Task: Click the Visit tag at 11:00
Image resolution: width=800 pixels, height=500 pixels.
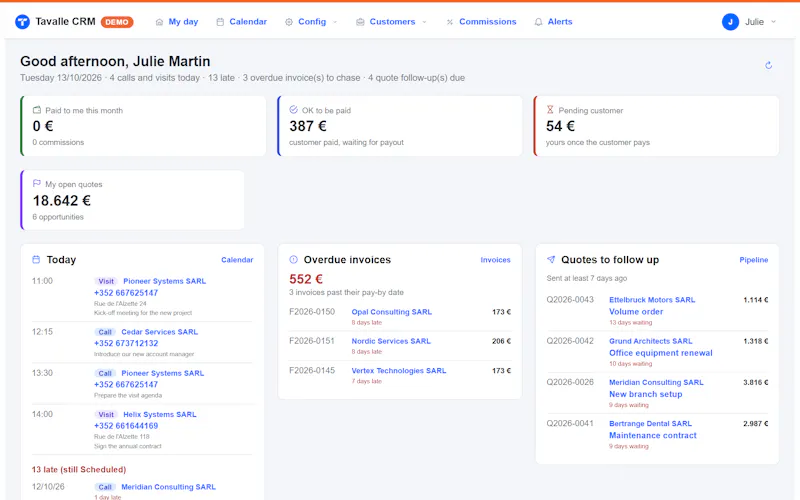Action: (106, 281)
